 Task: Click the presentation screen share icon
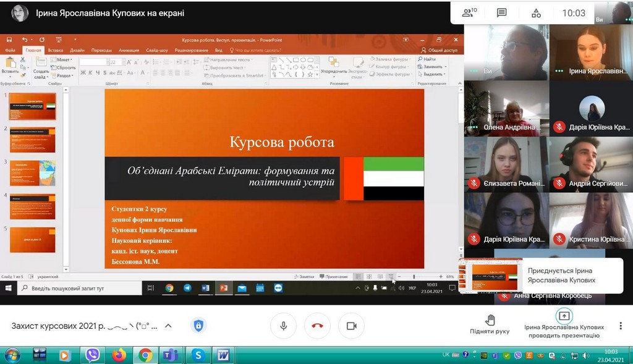tap(563, 316)
